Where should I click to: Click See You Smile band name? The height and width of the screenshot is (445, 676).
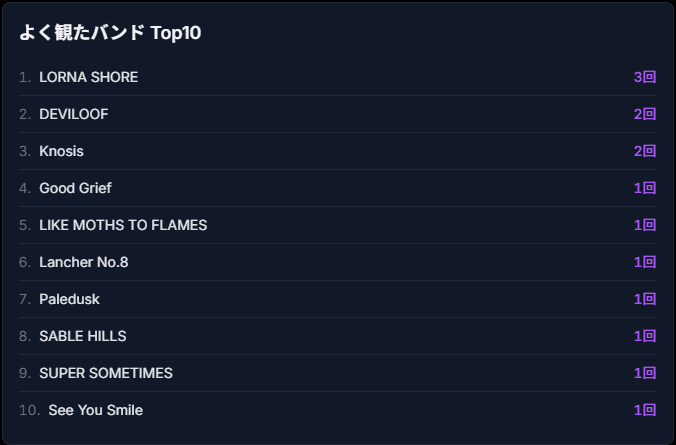click(95, 411)
